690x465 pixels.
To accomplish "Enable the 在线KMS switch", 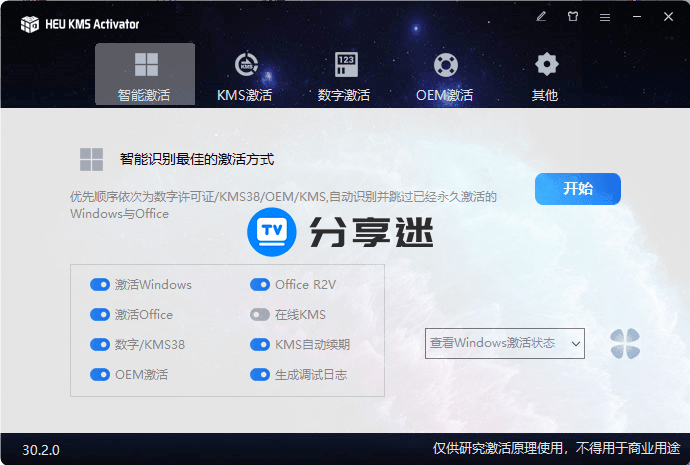I will point(260,314).
